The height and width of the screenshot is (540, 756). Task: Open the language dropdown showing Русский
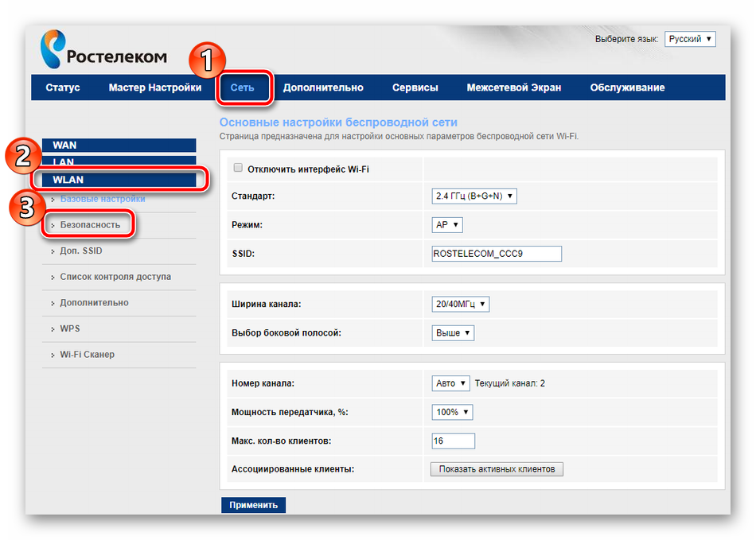click(x=690, y=39)
